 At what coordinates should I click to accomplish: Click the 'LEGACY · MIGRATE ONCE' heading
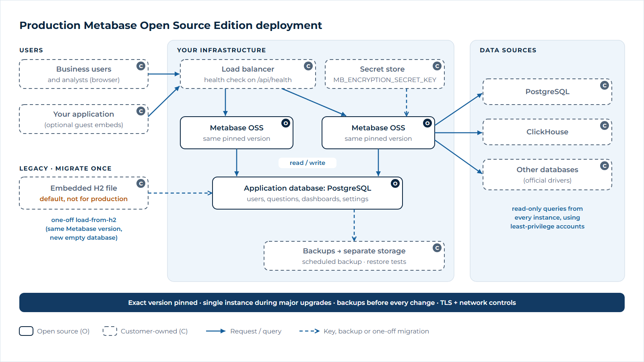click(x=66, y=169)
